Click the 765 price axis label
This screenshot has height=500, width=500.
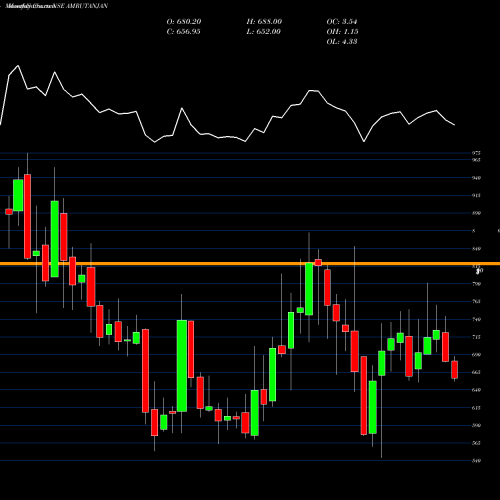click(x=476, y=301)
